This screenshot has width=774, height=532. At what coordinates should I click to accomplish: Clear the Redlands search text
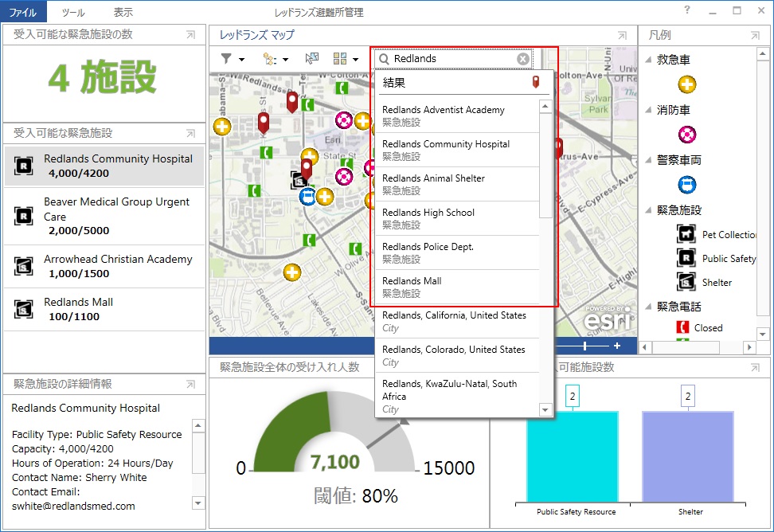click(522, 59)
